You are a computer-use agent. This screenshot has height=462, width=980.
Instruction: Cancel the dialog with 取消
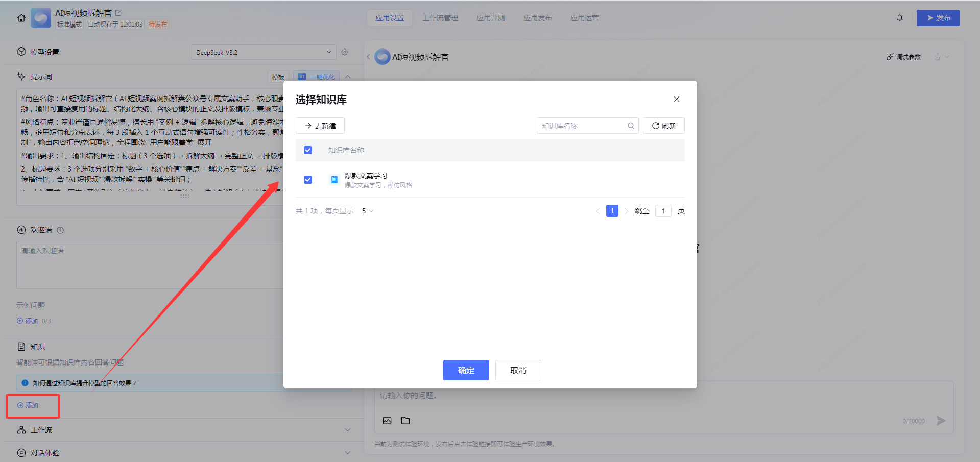518,370
